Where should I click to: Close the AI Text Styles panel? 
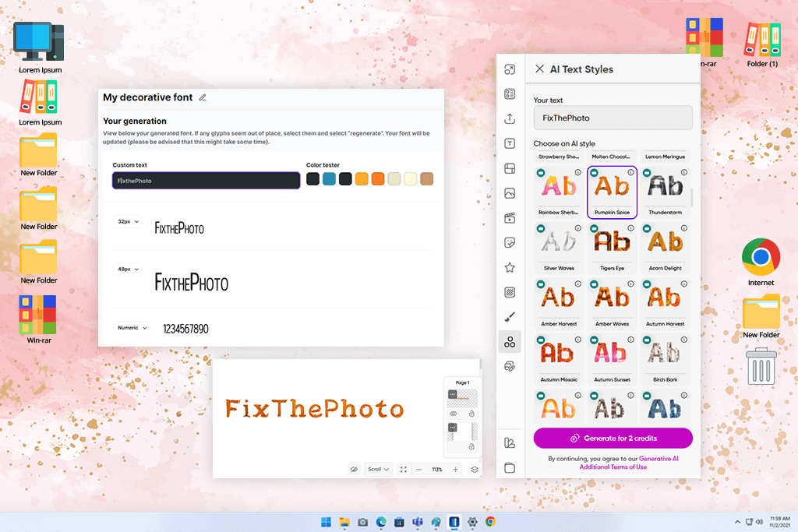click(539, 69)
